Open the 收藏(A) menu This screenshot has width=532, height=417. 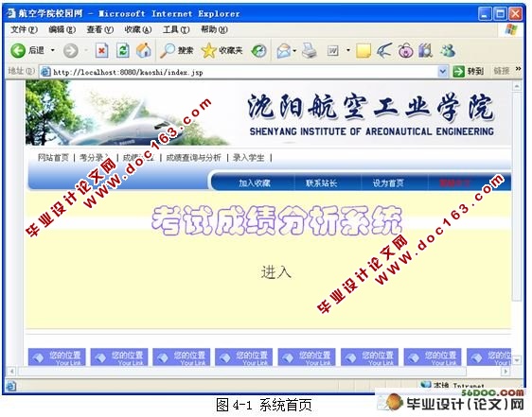[x=137, y=30]
